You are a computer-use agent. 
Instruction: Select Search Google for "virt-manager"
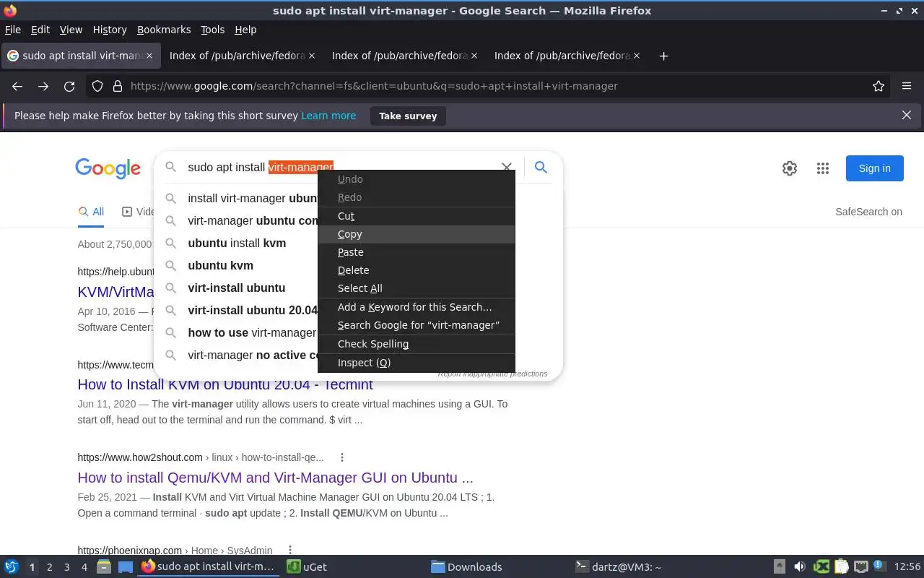(x=417, y=325)
